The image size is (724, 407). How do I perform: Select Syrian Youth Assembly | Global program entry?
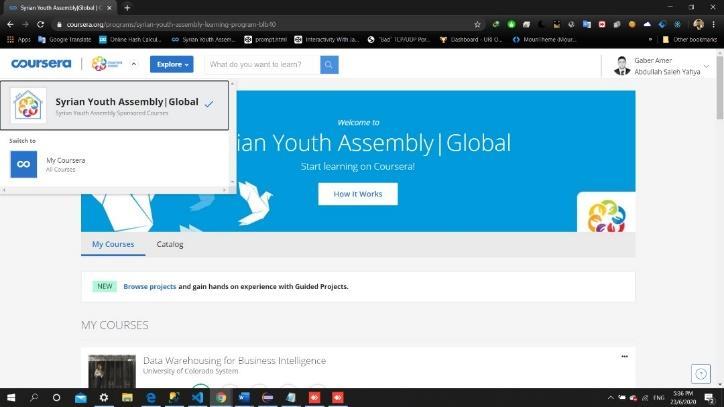tap(115, 105)
